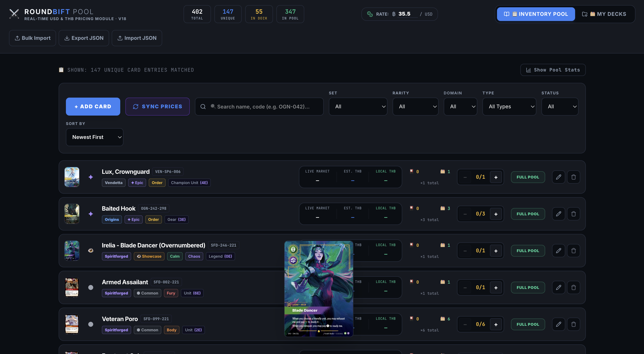Edit the Armed Assailant entry
Image resolution: width=644 pixels, height=354 pixels.
(x=558, y=287)
